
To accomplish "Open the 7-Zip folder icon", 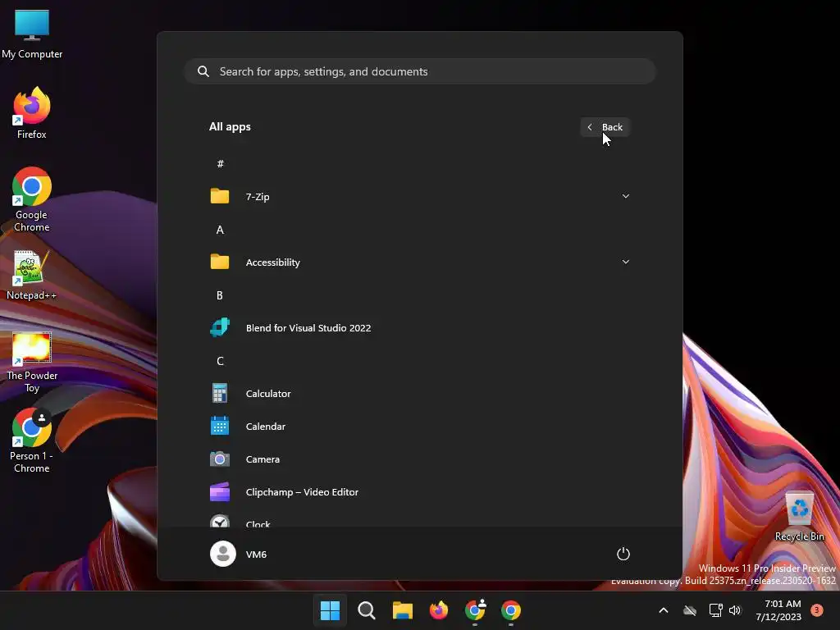I will [220, 196].
